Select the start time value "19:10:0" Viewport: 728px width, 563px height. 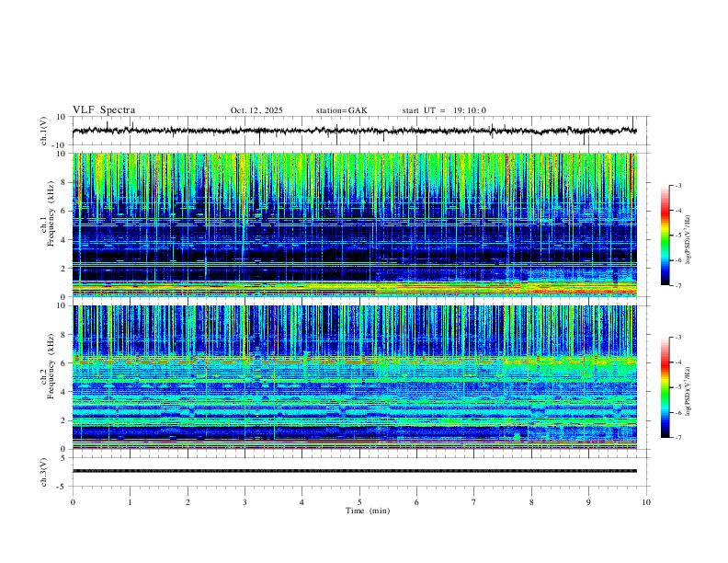[x=470, y=110]
